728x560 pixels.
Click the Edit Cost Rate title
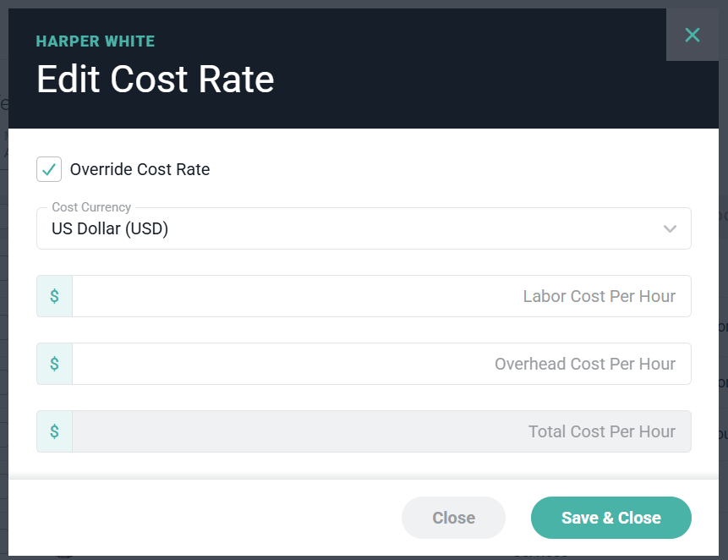coord(155,79)
